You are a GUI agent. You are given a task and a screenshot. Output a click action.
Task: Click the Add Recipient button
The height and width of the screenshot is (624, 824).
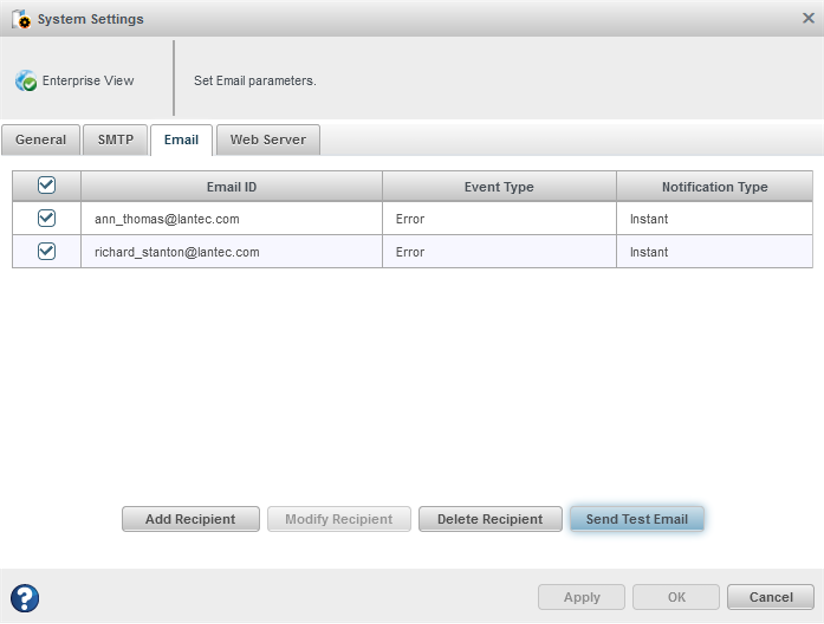[190, 519]
